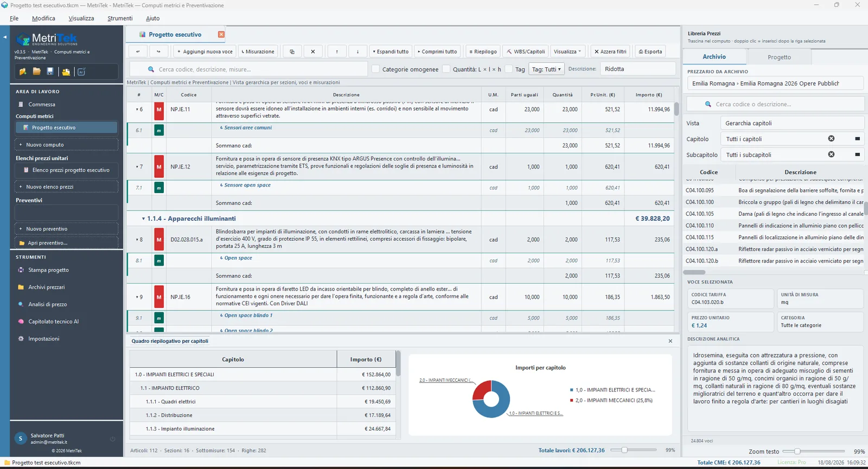
Task: Click the duplicate row toolbar icon
Action: [292, 52]
